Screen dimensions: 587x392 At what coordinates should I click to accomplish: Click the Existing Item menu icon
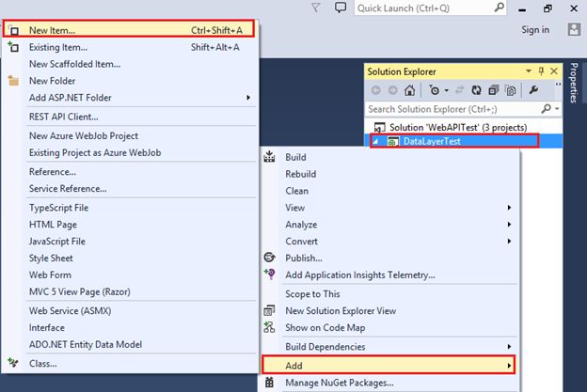[13, 47]
